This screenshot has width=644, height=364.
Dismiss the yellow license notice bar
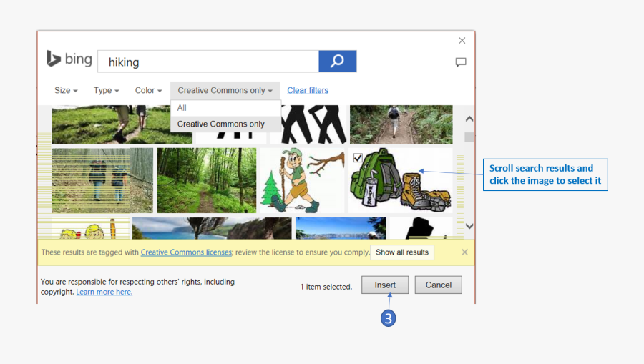tap(464, 252)
